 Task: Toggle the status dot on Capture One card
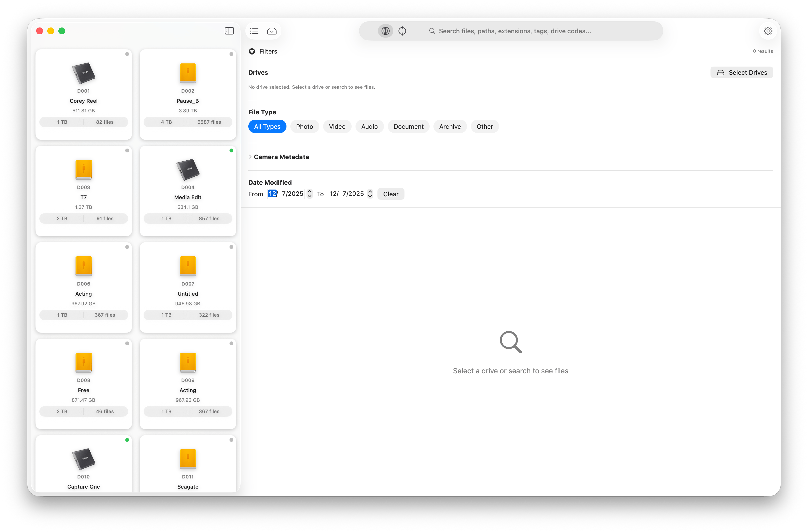127,440
